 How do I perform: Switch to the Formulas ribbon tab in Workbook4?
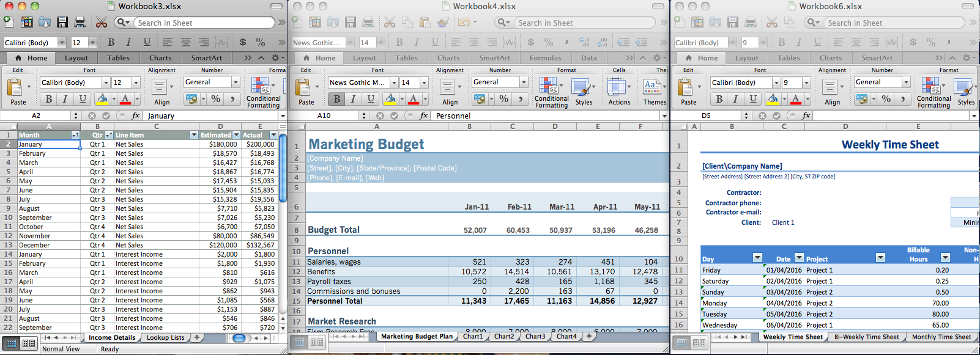(545, 58)
